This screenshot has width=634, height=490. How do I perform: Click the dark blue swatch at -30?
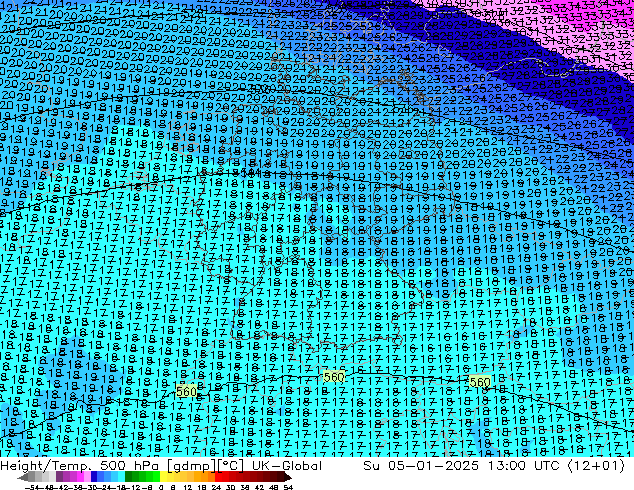coord(94,476)
